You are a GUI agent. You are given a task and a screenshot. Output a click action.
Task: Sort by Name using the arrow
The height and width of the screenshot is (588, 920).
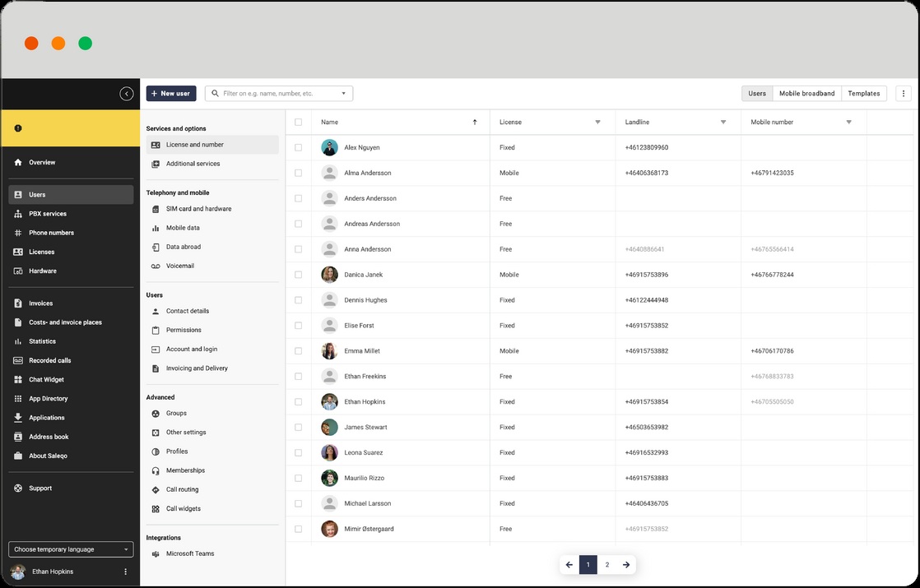[475, 122]
